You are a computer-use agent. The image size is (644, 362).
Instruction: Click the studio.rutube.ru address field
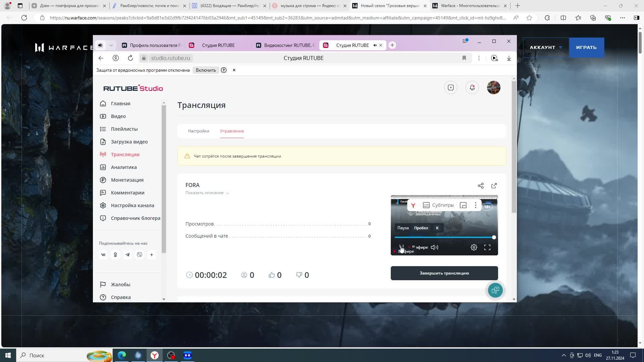(170, 58)
